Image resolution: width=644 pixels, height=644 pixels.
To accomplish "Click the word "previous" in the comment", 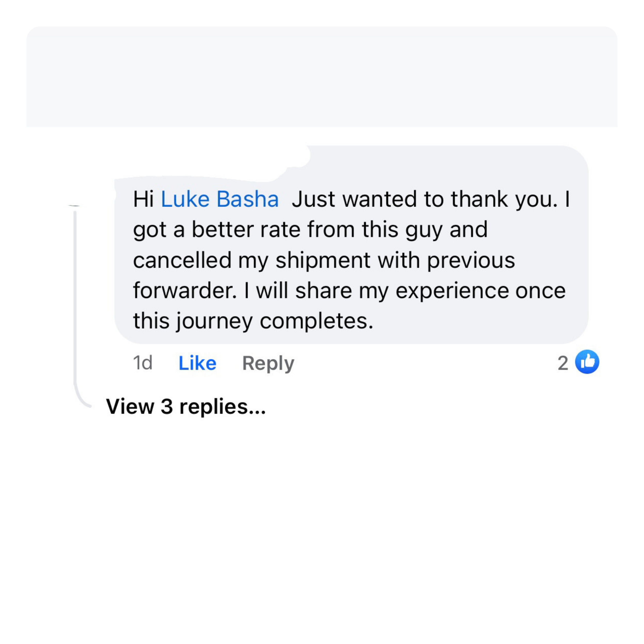I will (471, 260).
